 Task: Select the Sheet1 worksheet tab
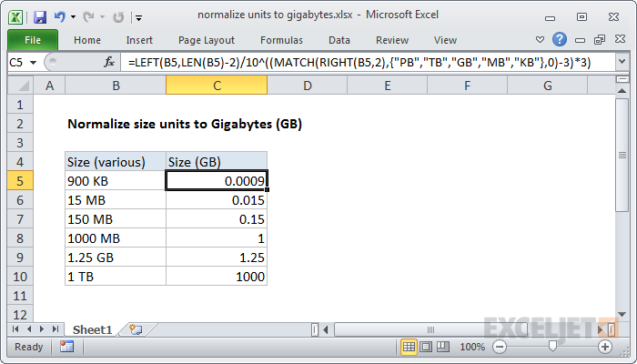click(92, 329)
